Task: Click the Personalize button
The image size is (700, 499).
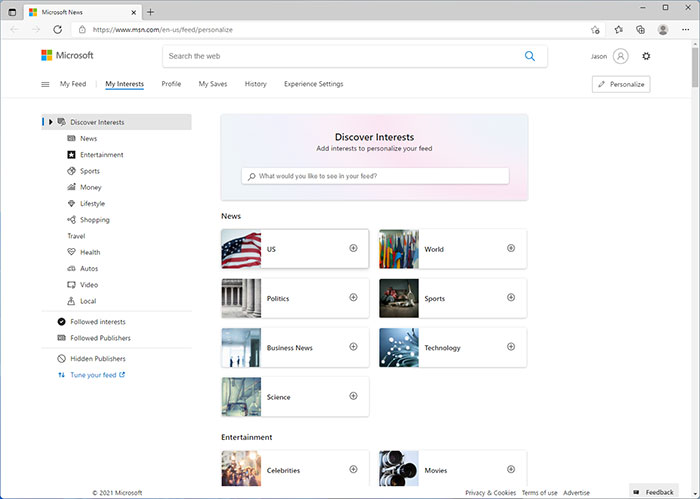Action: click(620, 84)
